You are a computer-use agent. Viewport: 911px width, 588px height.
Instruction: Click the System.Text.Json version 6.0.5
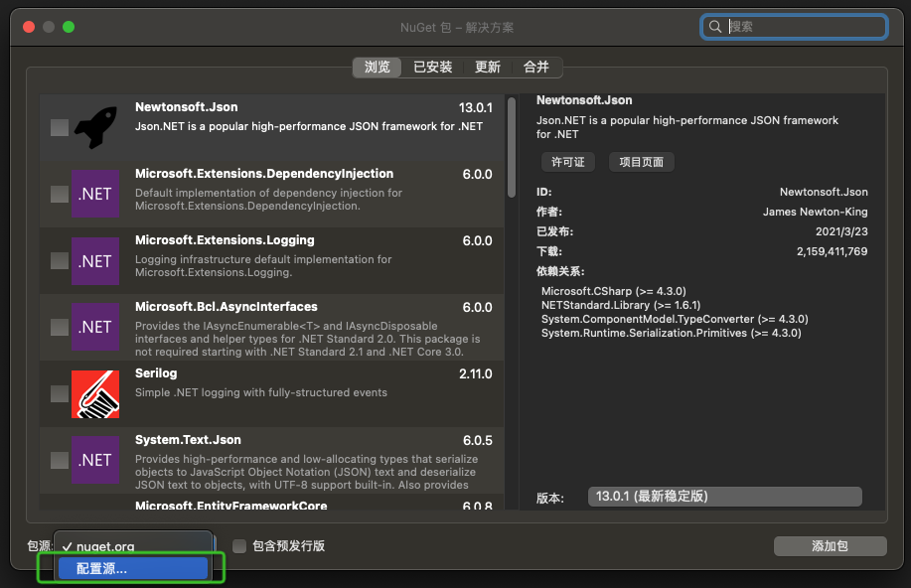tap(478, 440)
